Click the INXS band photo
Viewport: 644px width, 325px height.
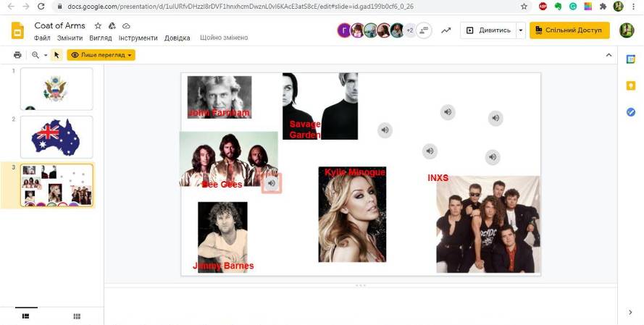[x=488, y=224]
